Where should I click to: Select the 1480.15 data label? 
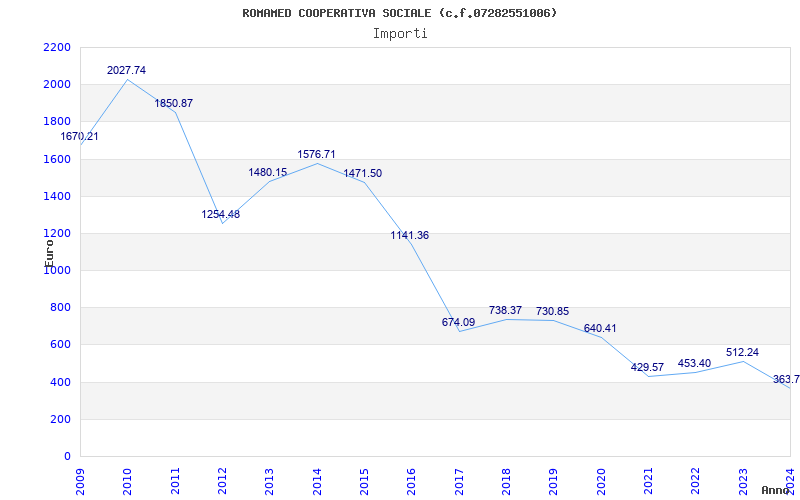(x=268, y=172)
